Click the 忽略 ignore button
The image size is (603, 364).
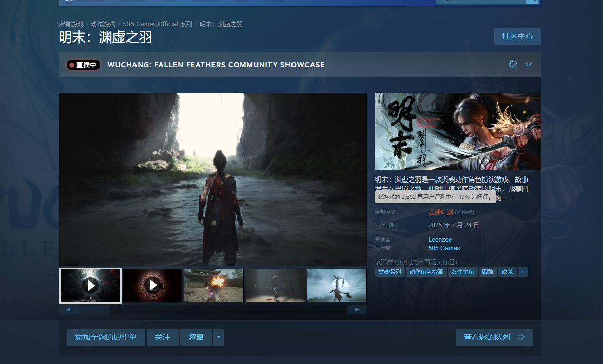(196, 337)
